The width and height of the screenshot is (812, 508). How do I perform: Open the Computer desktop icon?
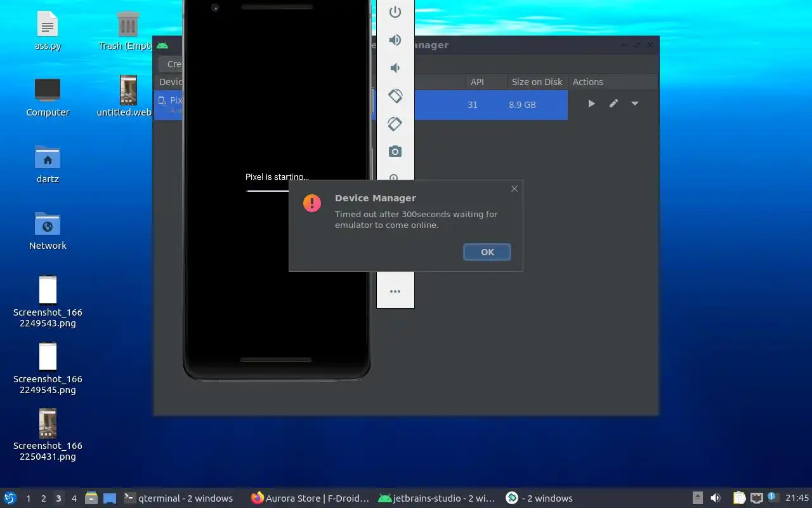[48, 97]
